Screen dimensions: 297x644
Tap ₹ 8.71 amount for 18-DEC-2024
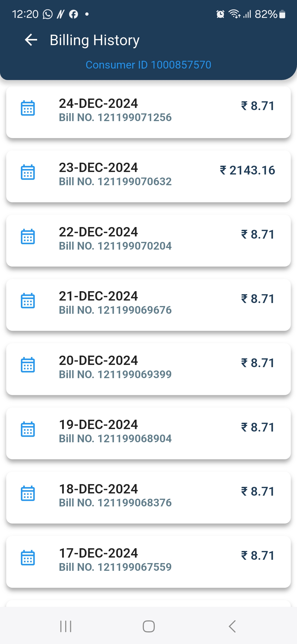click(x=258, y=492)
